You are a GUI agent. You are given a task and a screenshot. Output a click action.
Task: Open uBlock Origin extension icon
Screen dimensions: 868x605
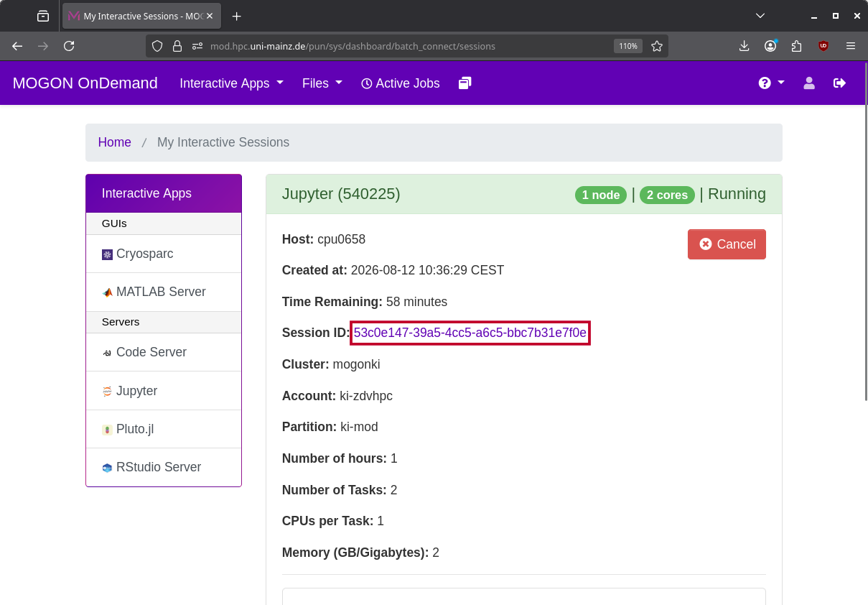pyautogui.click(x=823, y=46)
